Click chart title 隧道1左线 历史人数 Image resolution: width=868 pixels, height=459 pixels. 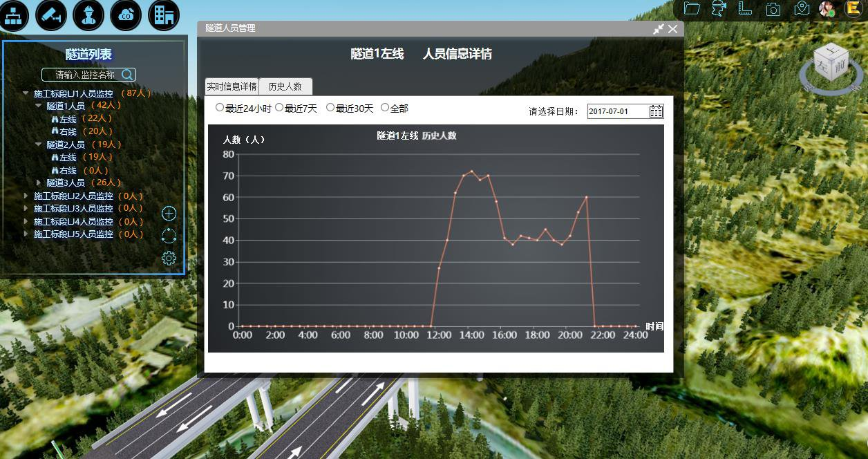[x=417, y=135]
